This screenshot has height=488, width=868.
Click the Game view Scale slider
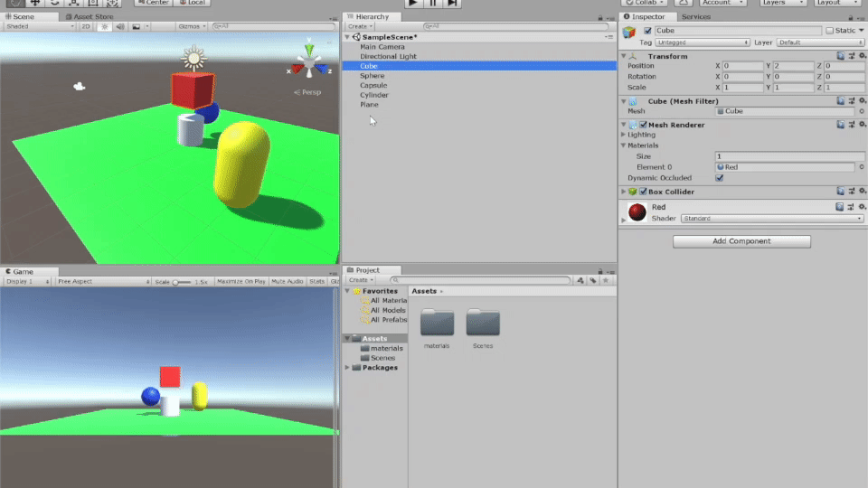click(x=182, y=282)
